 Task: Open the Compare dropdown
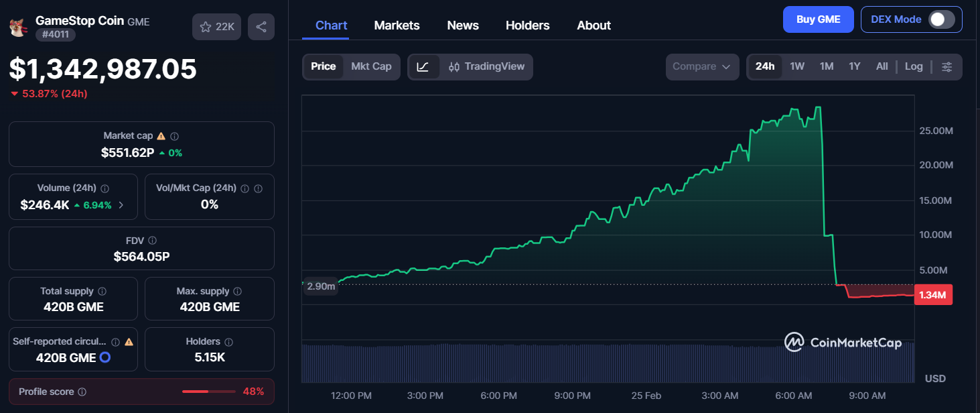702,66
